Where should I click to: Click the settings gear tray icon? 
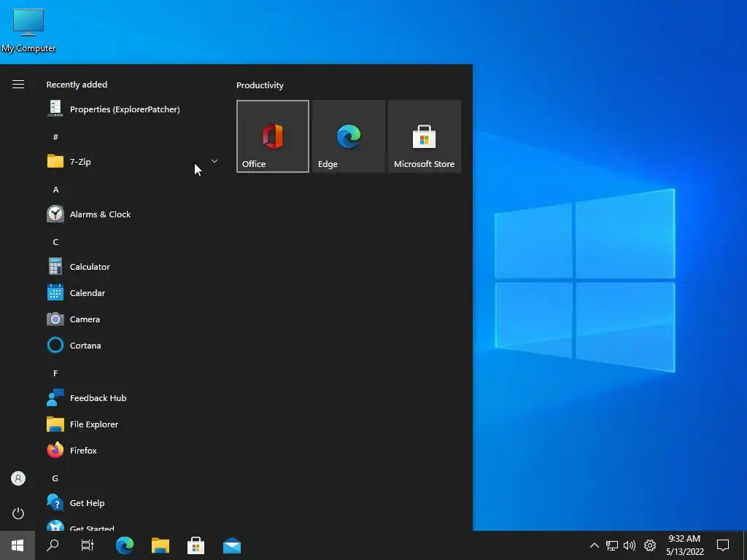coord(650,545)
